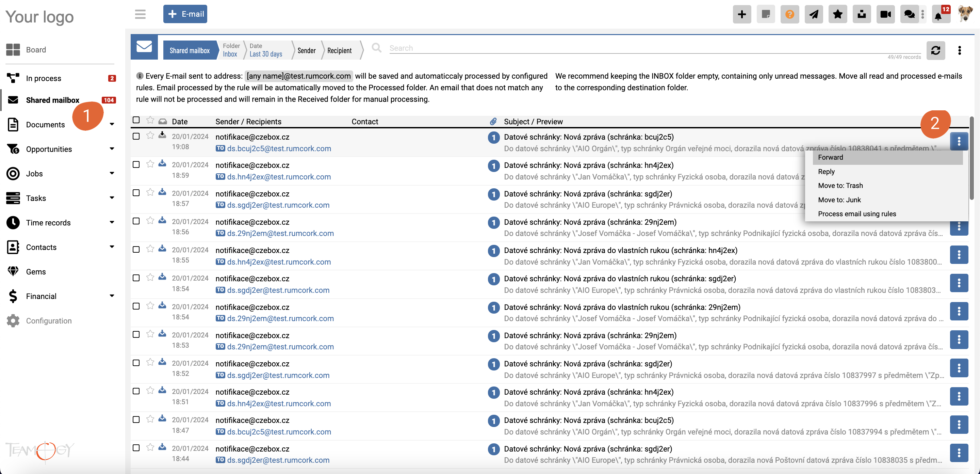Open Board in the sidebar
Image resolution: width=980 pixels, height=474 pixels.
click(36, 50)
